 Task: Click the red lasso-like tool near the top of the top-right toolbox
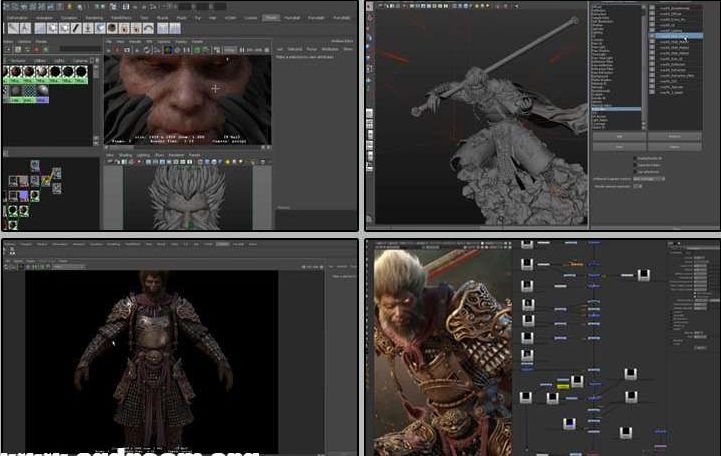click(x=370, y=17)
